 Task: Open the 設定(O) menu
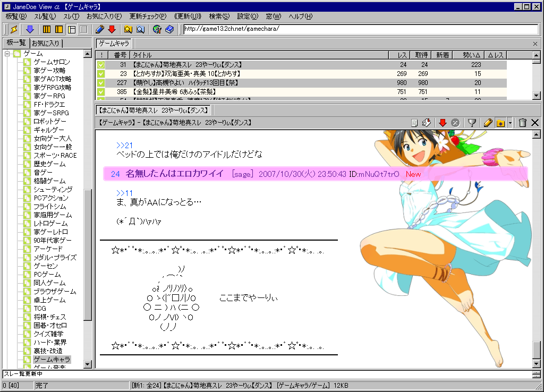coord(248,16)
